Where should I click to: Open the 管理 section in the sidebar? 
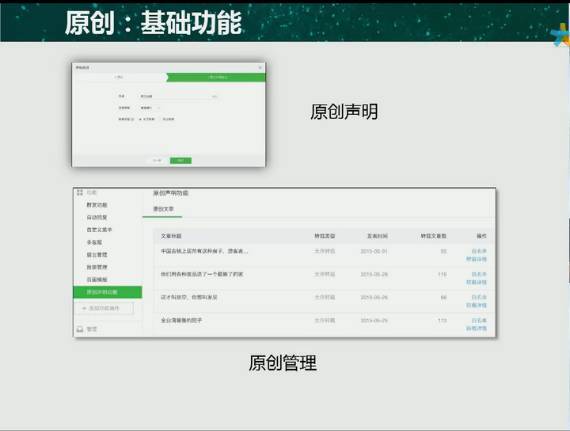coord(92,329)
